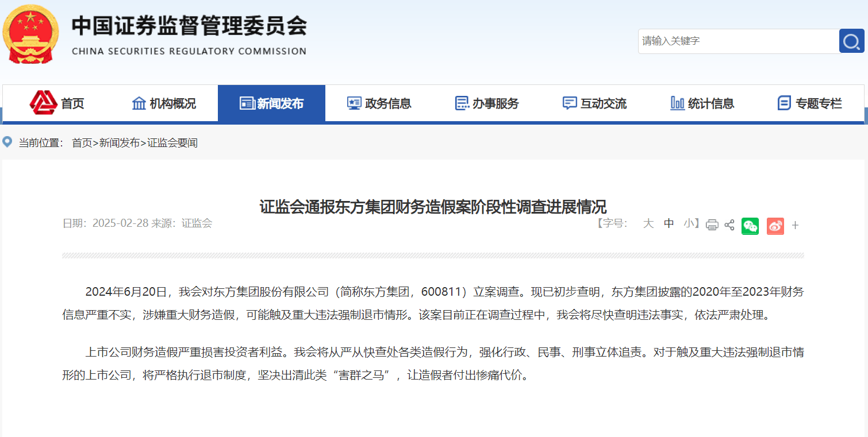Open the 统计信息 menu
Image resolution: width=868 pixels, height=437 pixels.
pyautogui.click(x=702, y=103)
